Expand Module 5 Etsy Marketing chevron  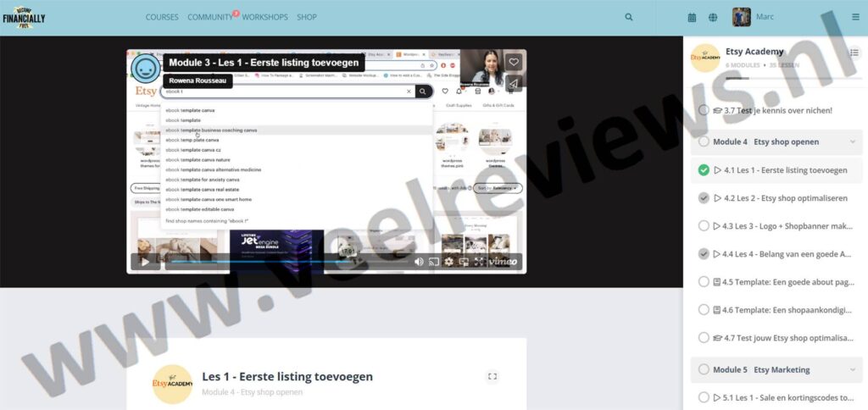click(x=853, y=369)
